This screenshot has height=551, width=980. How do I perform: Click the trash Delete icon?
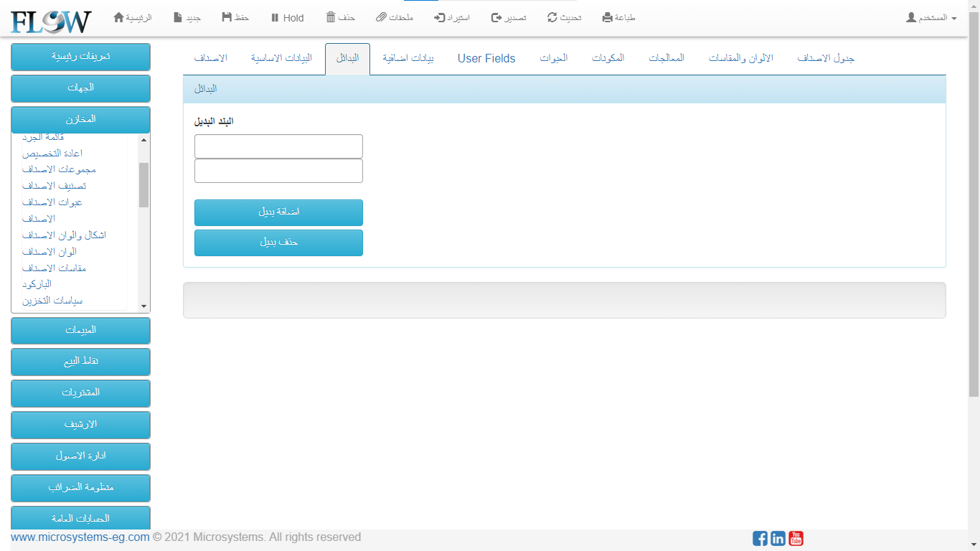331,17
